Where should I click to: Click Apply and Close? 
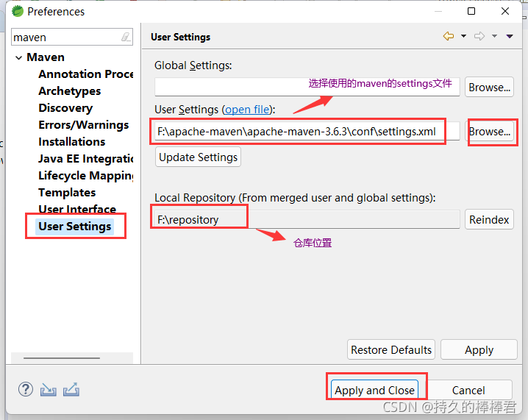(374, 390)
